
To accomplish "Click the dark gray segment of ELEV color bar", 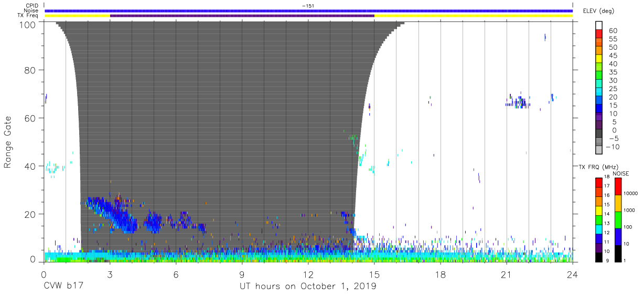I will tap(598, 134).
